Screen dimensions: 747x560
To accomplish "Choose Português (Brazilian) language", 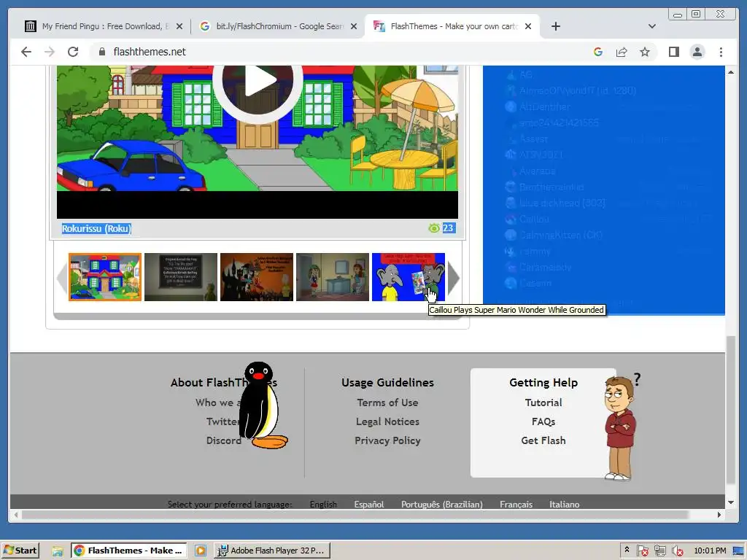I will coord(441,505).
